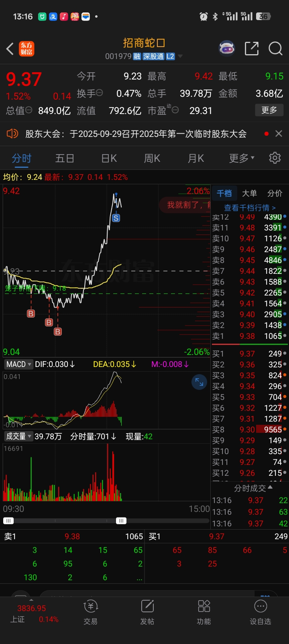
Task: Open the 交易 trade icon
Action: click(x=90, y=613)
